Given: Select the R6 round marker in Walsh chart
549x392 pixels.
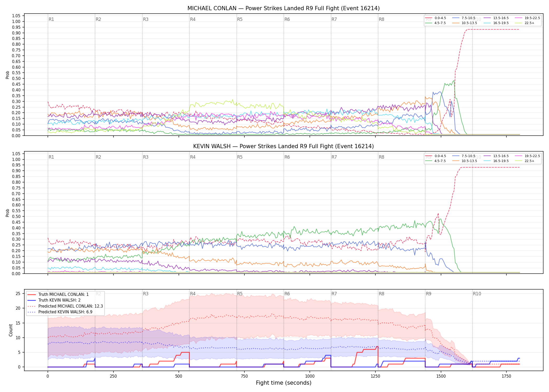Looking at the screenshot, I should 287,157.
